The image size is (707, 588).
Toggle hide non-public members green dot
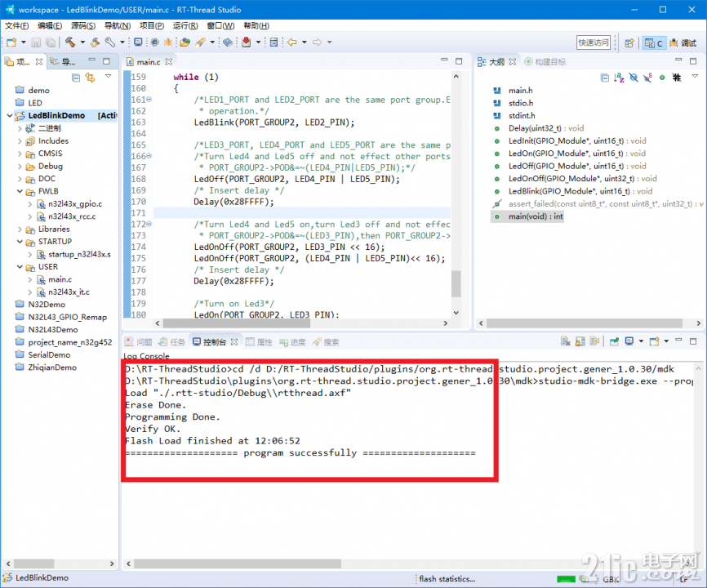[662, 78]
